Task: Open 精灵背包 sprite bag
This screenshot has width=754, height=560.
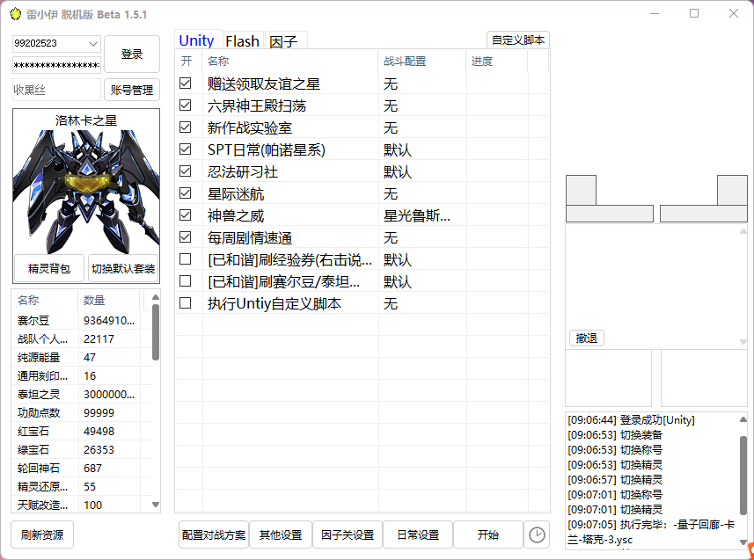Action: [49, 268]
